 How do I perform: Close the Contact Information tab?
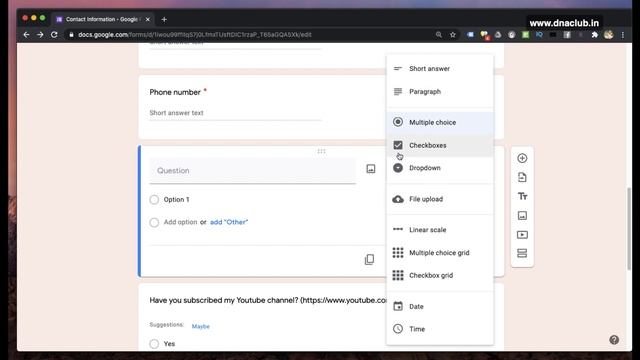(x=148, y=19)
